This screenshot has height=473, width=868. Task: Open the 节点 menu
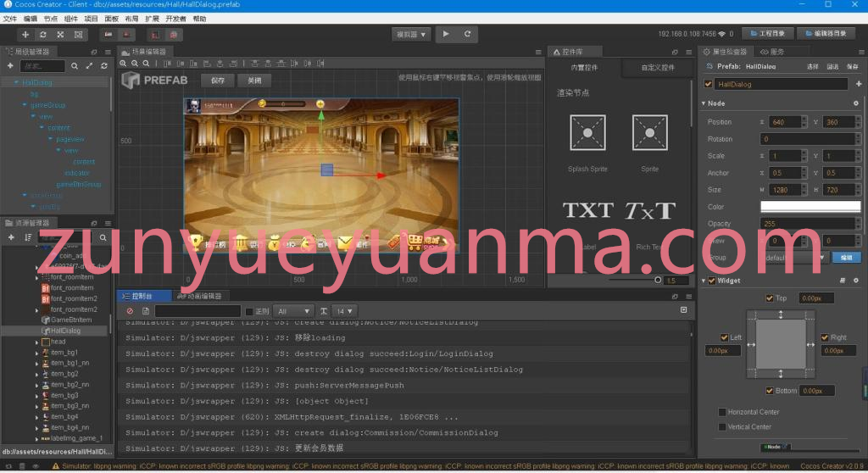(50, 19)
